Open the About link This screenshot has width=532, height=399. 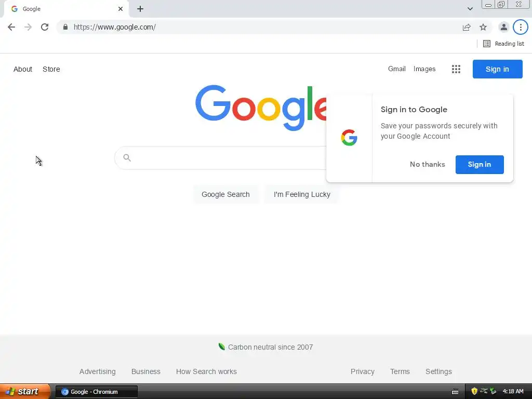23,69
